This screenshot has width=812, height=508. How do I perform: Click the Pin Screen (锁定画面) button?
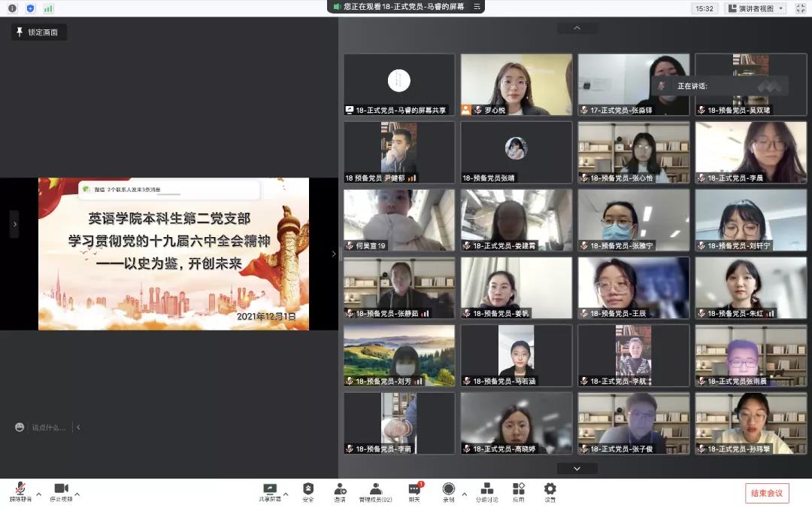pyautogui.click(x=39, y=32)
